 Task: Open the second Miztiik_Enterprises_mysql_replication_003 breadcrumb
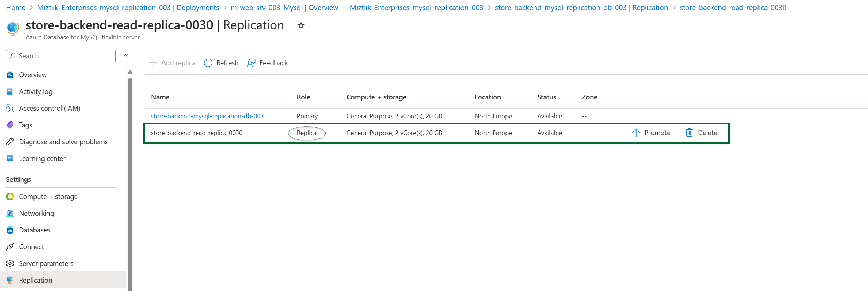pos(416,8)
